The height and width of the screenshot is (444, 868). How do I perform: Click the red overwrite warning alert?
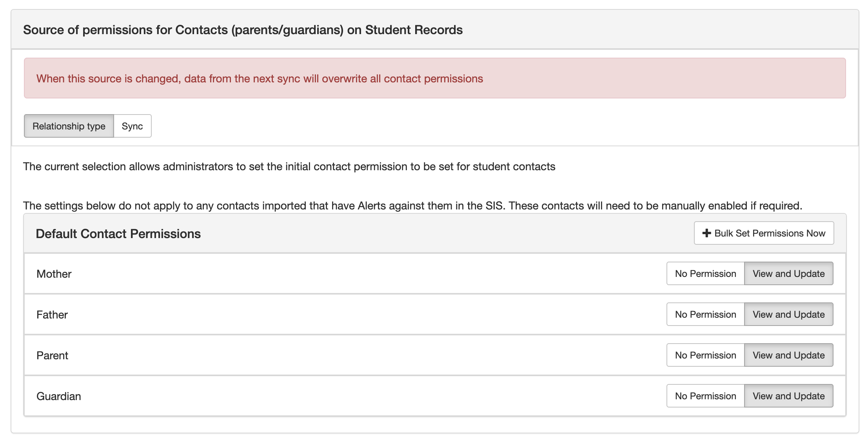tap(435, 78)
